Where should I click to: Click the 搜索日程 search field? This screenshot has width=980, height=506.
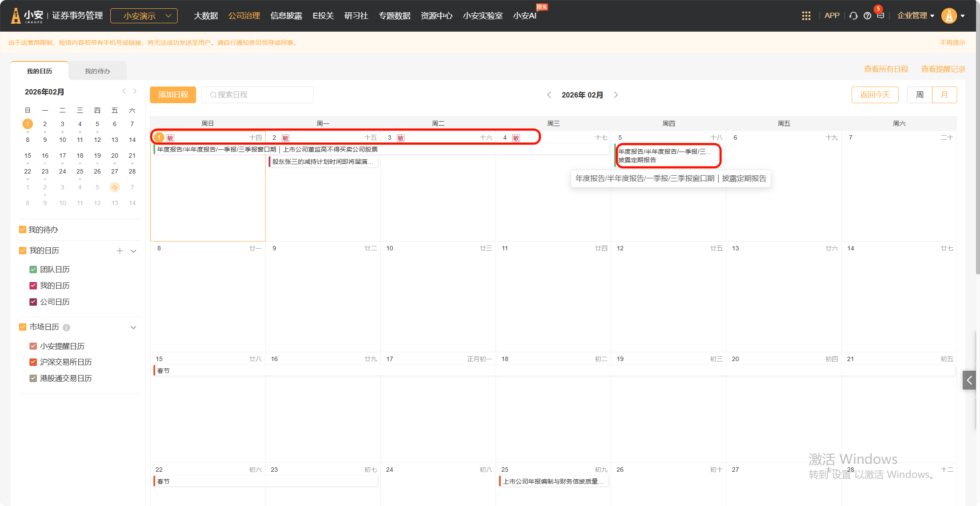pos(257,95)
